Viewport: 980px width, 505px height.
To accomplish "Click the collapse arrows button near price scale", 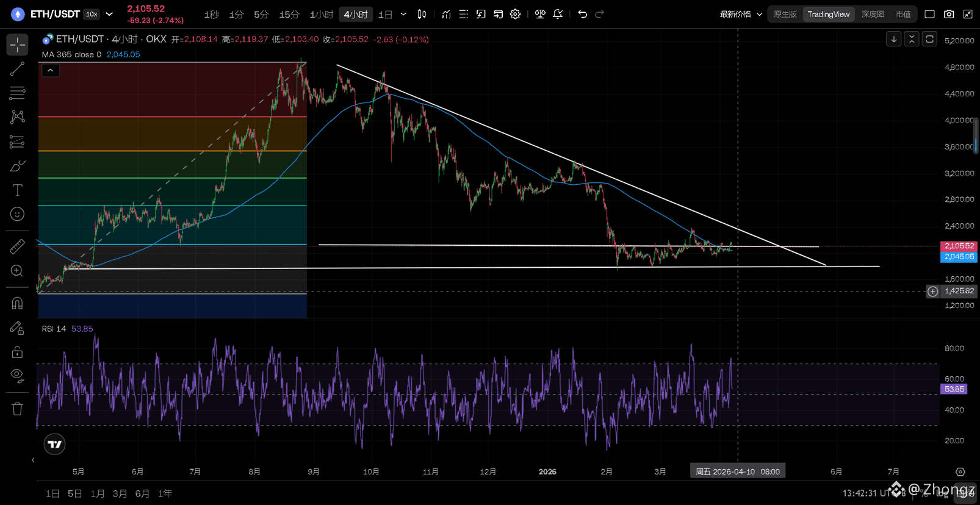I will [x=912, y=39].
